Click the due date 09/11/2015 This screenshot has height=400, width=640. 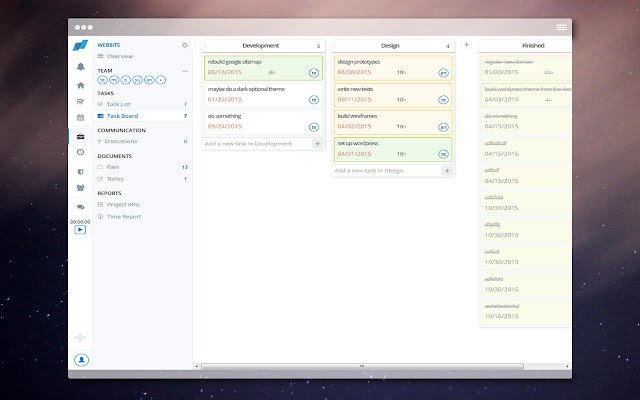click(x=354, y=99)
